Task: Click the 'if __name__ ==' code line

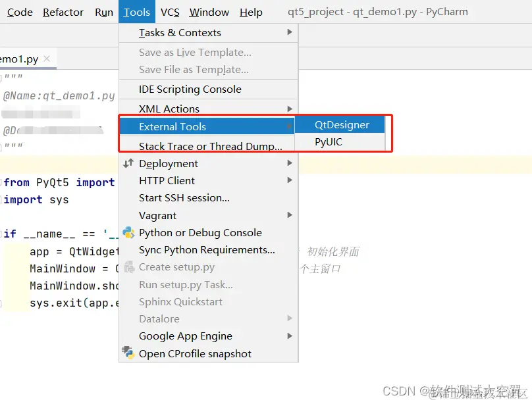Action: click(61, 234)
